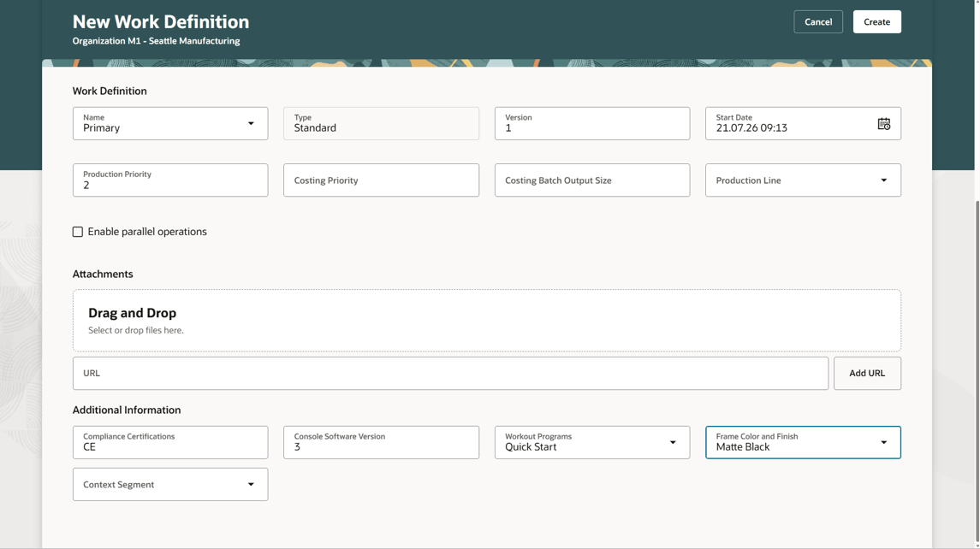Focus the Version input field

(592, 124)
